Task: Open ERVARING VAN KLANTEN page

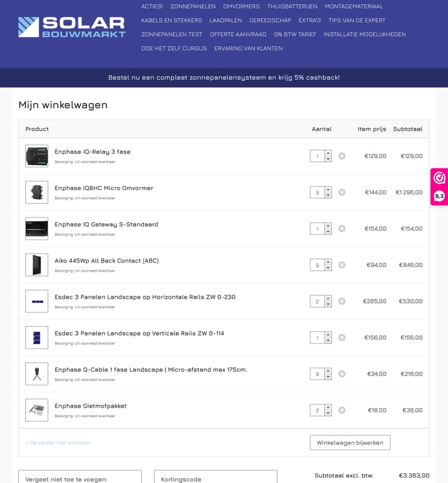Action: coord(248,48)
